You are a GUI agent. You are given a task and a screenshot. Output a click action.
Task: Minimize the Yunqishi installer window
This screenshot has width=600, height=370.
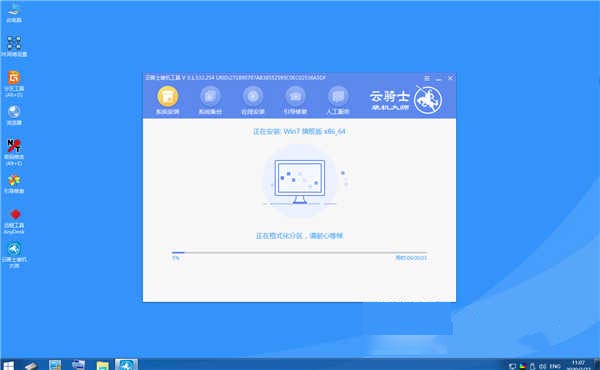point(439,78)
